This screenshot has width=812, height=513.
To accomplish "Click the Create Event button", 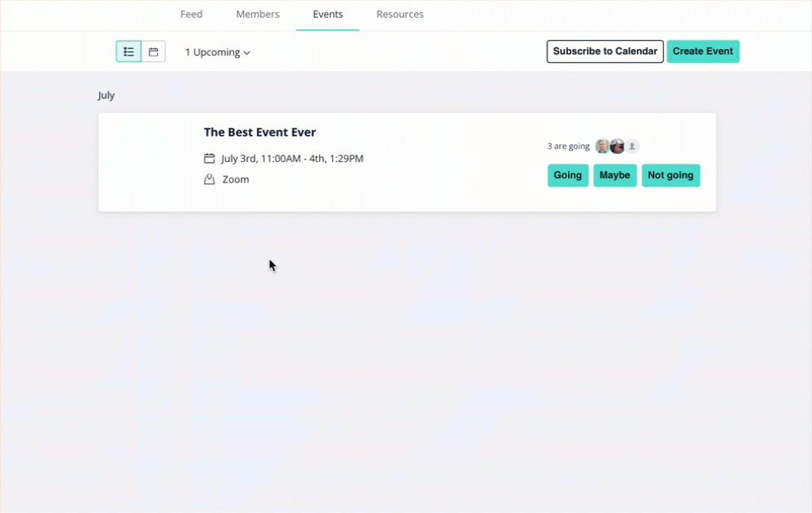I will [x=703, y=52].
